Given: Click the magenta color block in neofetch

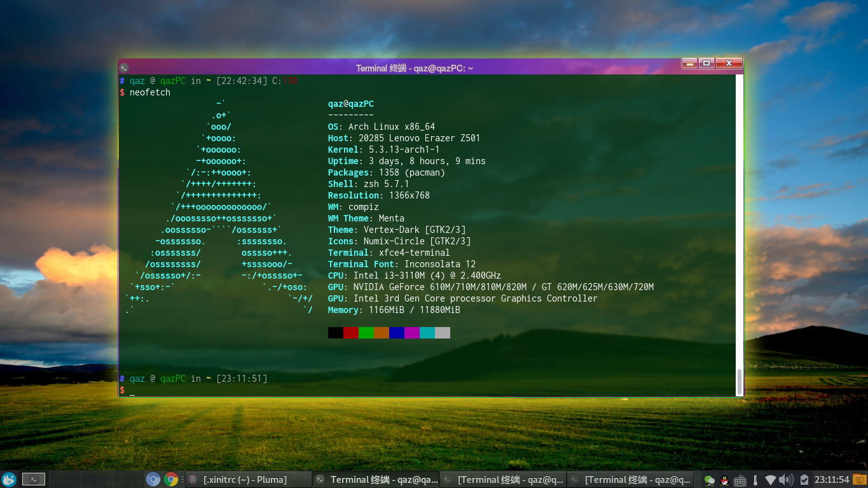Looking at the screenshot, I should pos(412,333).
